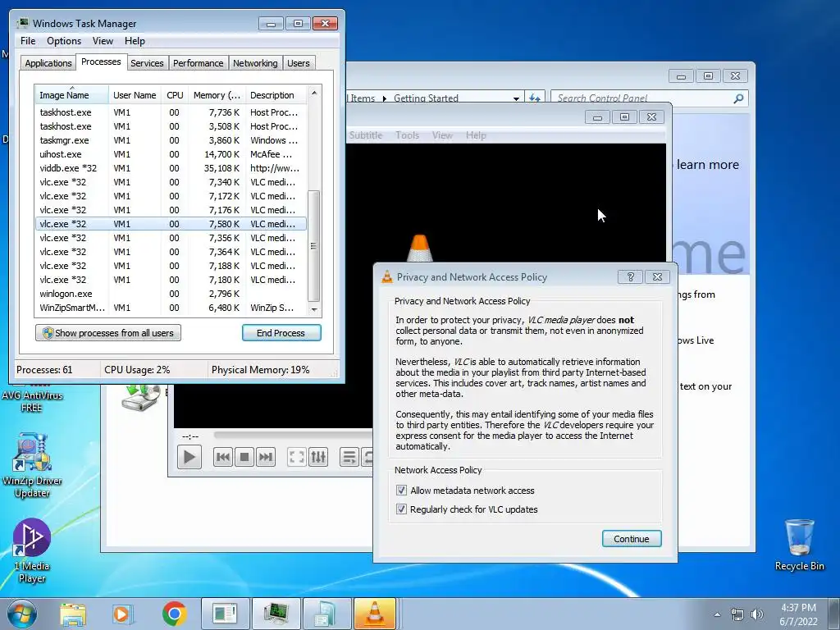Open Google Chrome from taskbar

pyautogui.click(x=174, y=614)
